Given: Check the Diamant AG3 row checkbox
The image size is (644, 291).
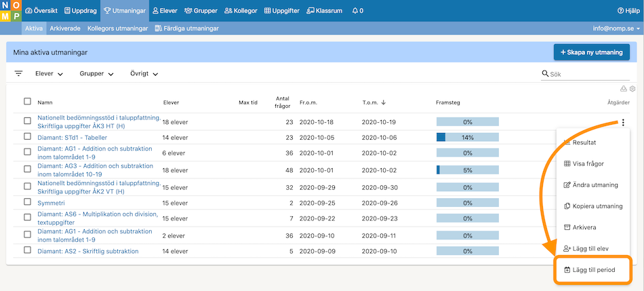Looking at the screenshot, I should click(x=27, y=169).
